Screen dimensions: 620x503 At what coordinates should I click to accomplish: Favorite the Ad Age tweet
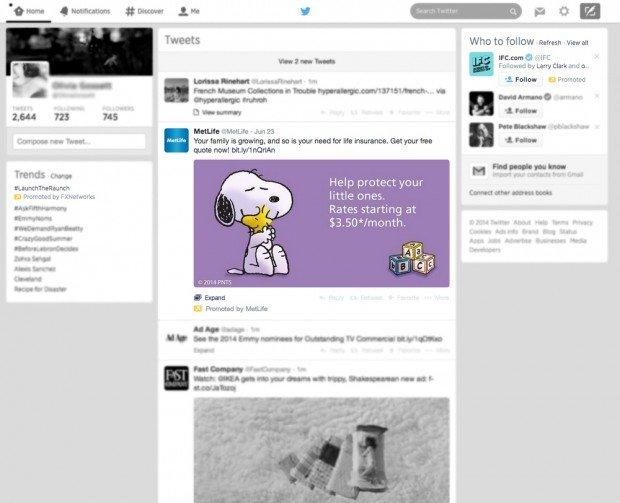pos(405,350)
